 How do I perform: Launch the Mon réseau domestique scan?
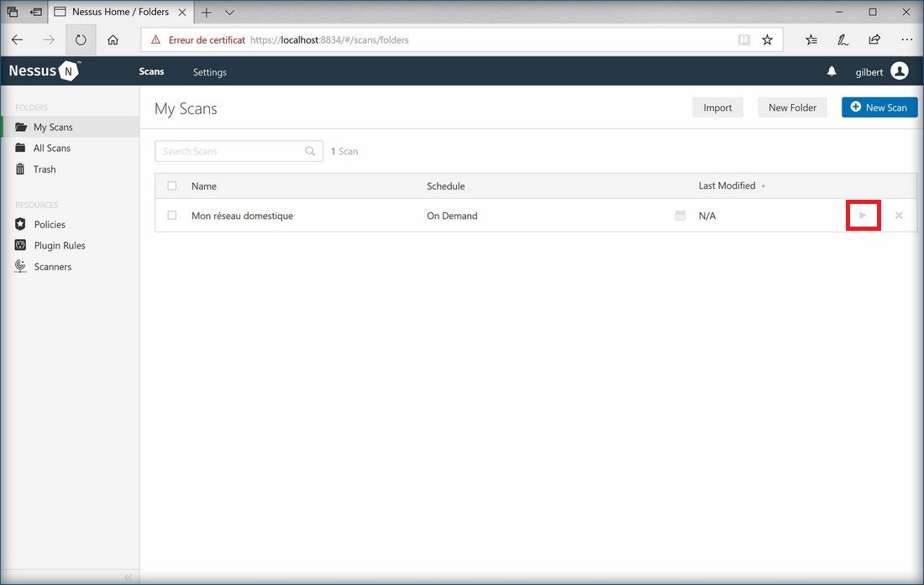pos(863,216)
